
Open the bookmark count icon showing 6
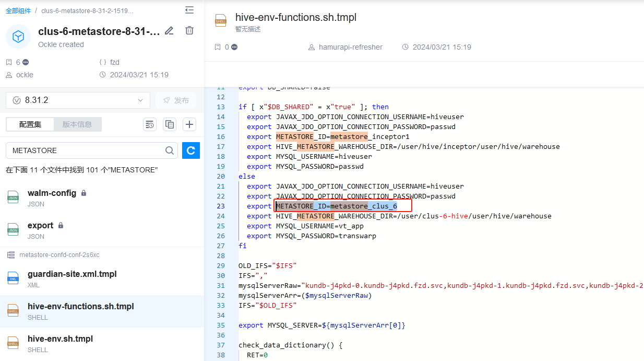tap(9, 62)
